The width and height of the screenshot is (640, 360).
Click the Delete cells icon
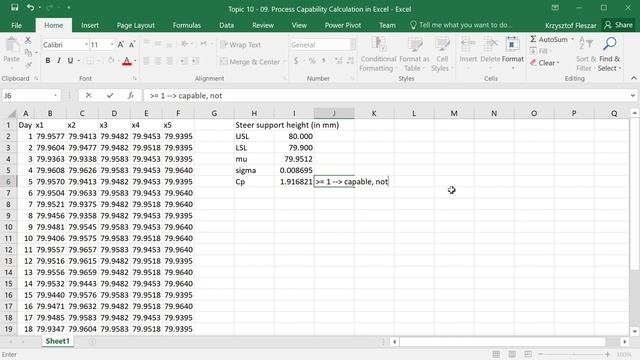490,44
